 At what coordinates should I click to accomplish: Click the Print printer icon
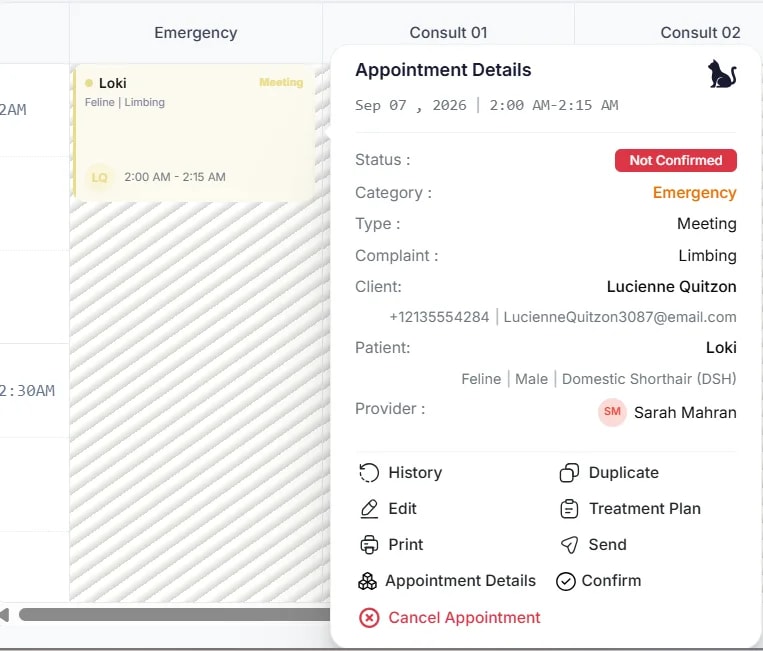click(369, 544)
